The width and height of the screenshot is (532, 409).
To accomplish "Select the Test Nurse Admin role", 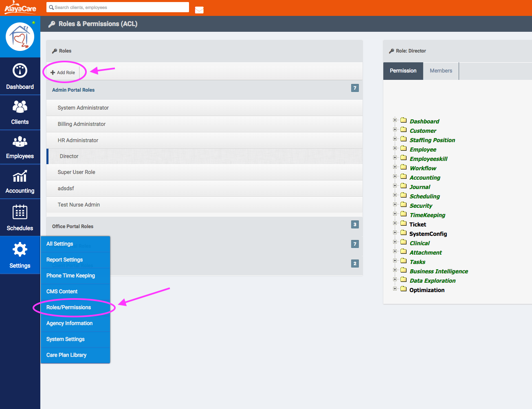I will 79,205.
